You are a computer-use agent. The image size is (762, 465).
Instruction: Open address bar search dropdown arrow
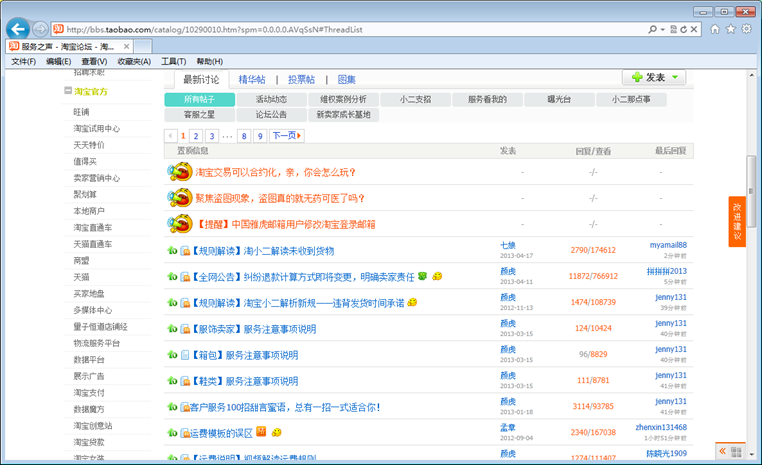pyautogui.click(x=662, y=30)
